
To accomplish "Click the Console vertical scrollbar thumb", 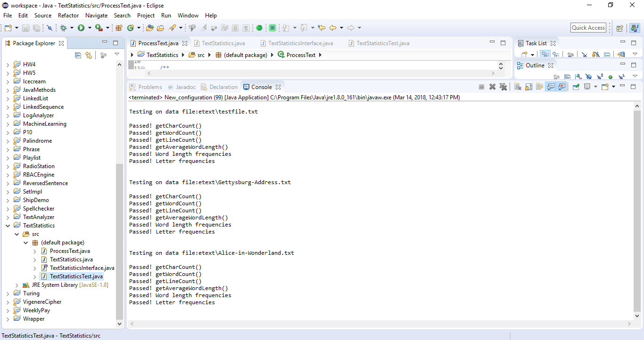I will click(x=637, y=210).
